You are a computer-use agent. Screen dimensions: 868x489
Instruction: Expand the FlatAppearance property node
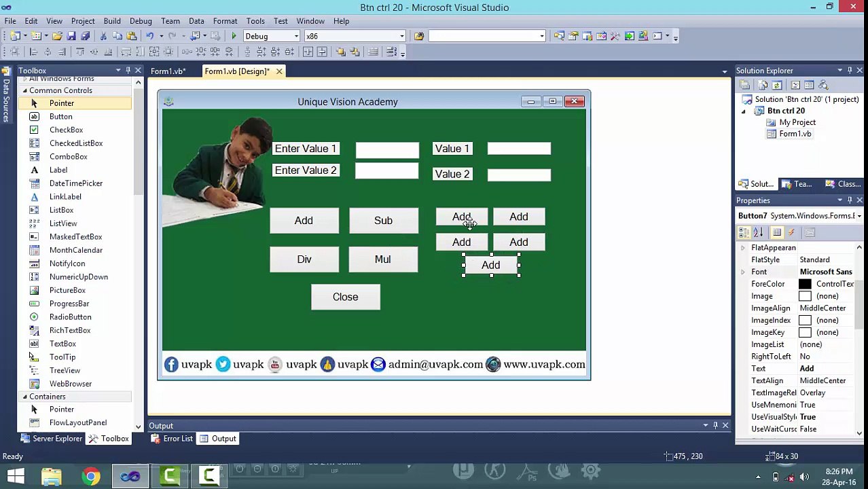pos(743,248)
